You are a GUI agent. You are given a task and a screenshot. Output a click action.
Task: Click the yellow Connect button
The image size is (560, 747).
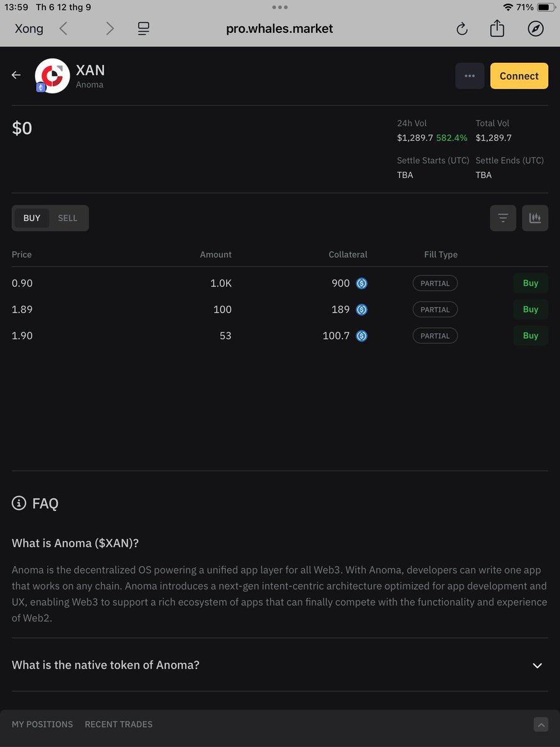(519, 76)
